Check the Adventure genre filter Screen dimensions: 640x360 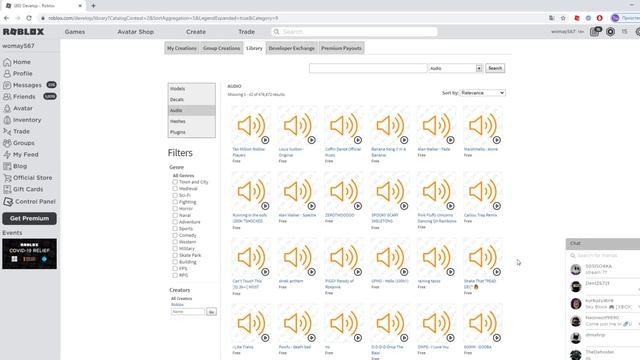tap(175, 222)
